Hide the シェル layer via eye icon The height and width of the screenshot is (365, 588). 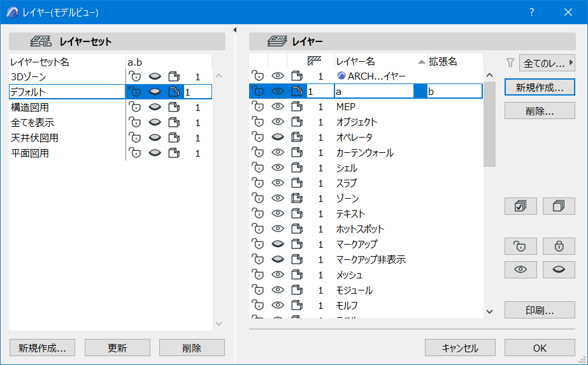click(x=278, y=168)
